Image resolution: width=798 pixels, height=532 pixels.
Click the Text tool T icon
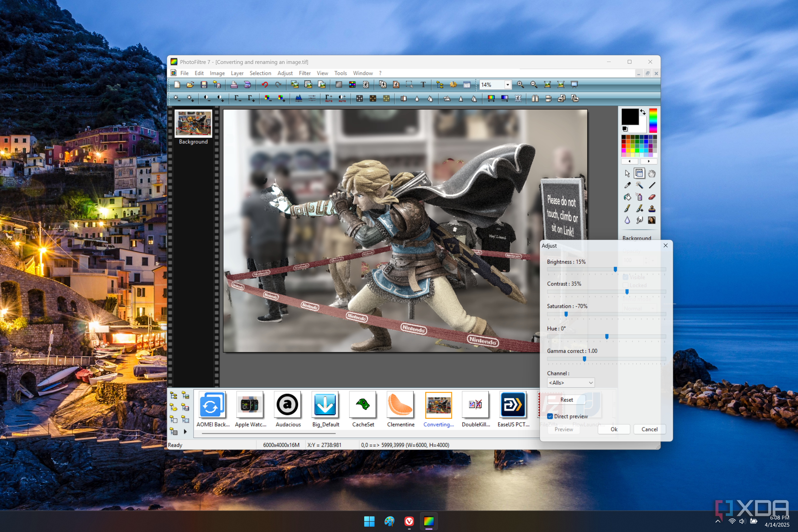[423, 84]
